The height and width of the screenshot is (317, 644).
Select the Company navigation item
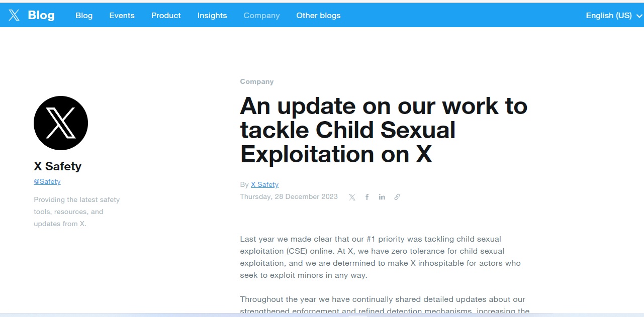click(261, 16)
